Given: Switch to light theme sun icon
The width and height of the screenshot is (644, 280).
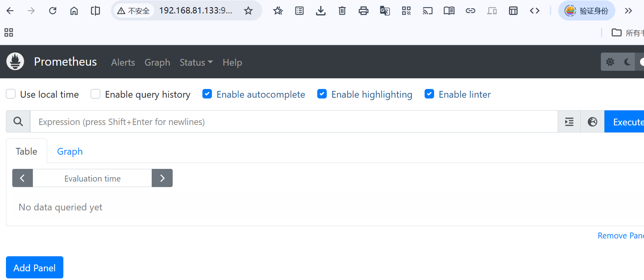Looking at the screenshot, I should click(x=610, y=62).
